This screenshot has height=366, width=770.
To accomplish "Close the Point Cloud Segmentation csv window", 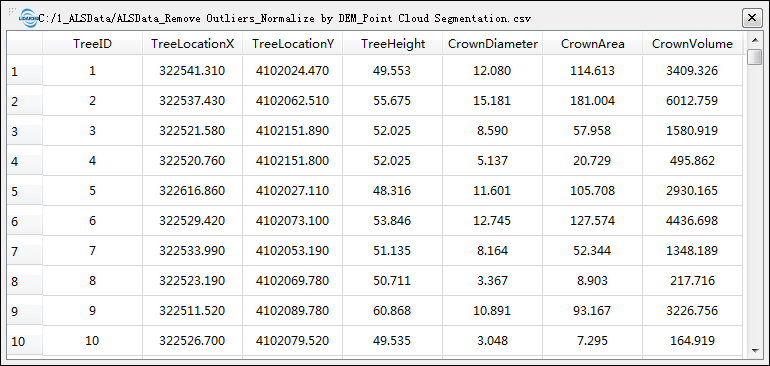I will (x=751, y=18).
